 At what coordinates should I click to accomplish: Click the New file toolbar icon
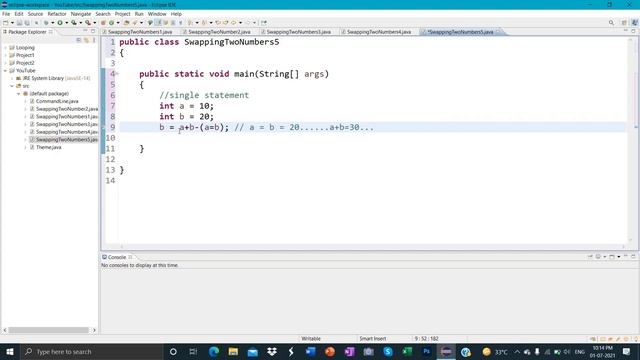pyautogui.click(x=5, y=22)
